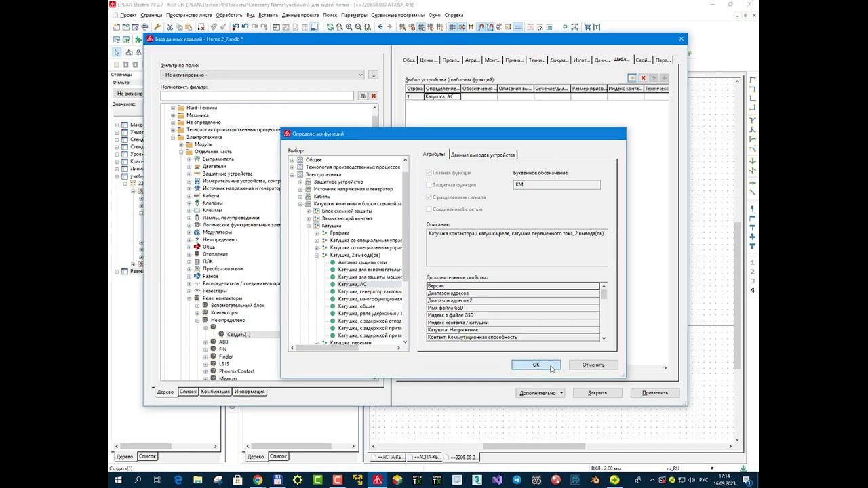Screen dimensions: 868x488
Task: Move function template row down arrow
Action: click(x=665, y=78)
